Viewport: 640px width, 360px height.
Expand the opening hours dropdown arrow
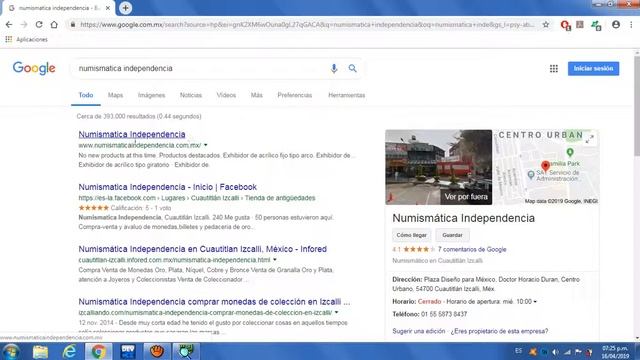coord(535,302)
